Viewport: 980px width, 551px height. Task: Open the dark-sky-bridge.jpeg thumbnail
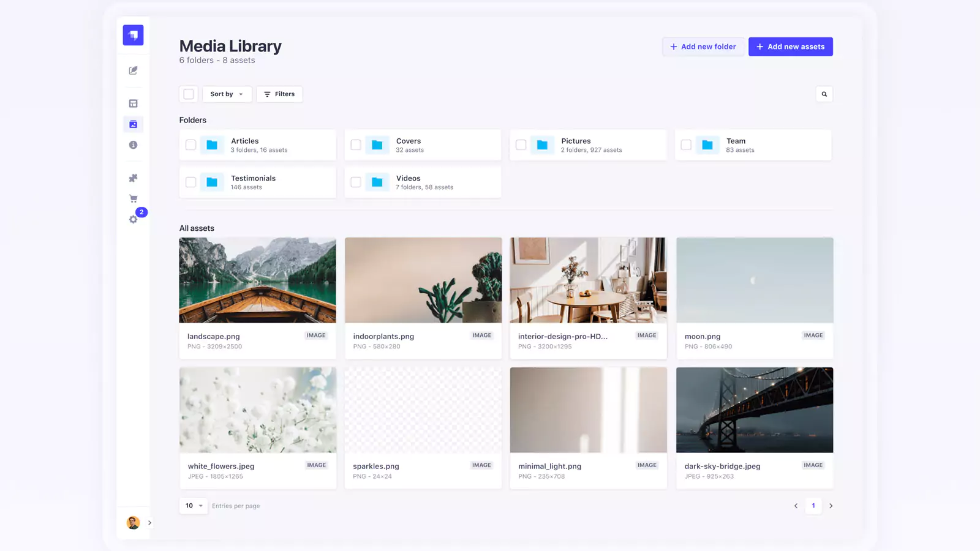(x=755, y=410)
